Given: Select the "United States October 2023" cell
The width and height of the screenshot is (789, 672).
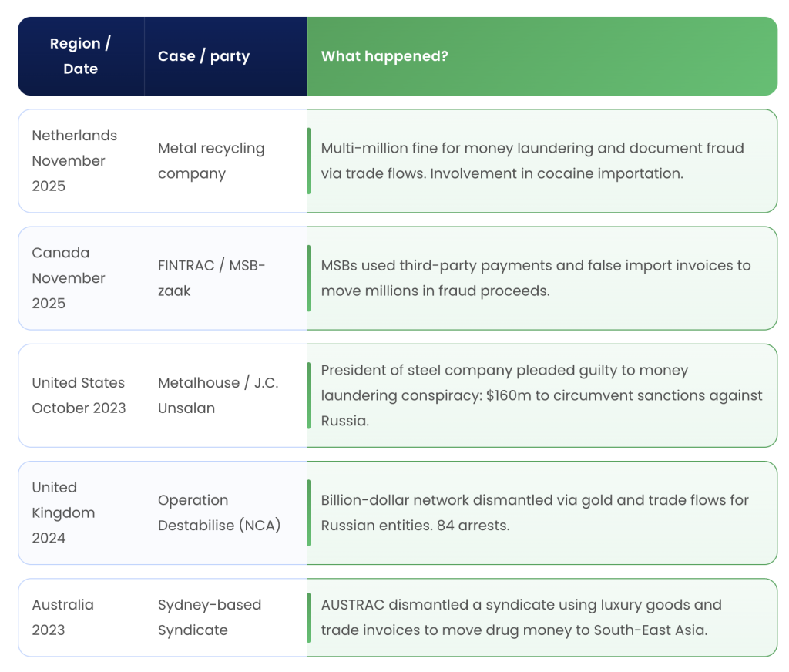Looking at the screenshot, I should pos(78,395).
